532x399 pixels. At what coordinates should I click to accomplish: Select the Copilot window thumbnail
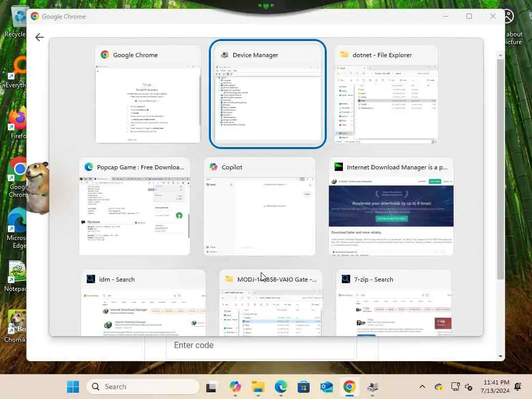(x=259, y=206)
